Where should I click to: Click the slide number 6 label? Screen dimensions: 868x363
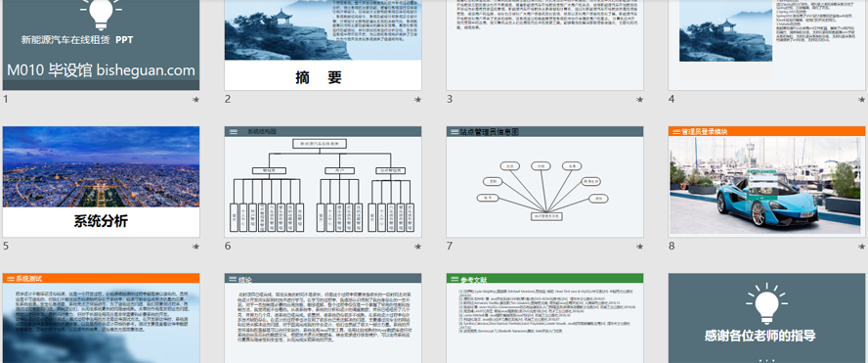228,246
